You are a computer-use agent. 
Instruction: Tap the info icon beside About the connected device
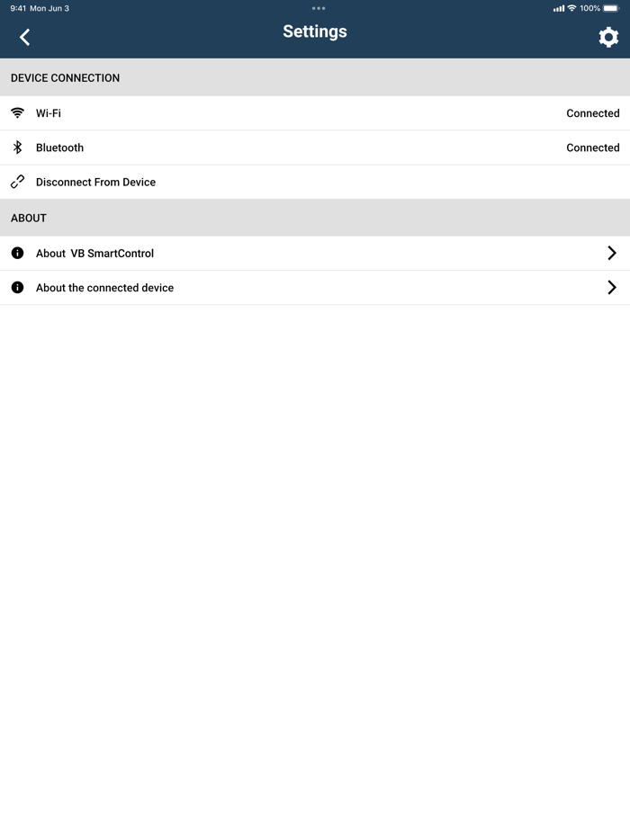coord(16,288)
